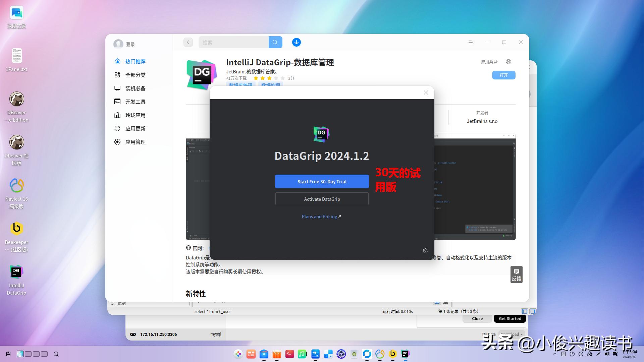
Task: Start the free 30-day DataGrip trial
Action: tap(322, 181)
